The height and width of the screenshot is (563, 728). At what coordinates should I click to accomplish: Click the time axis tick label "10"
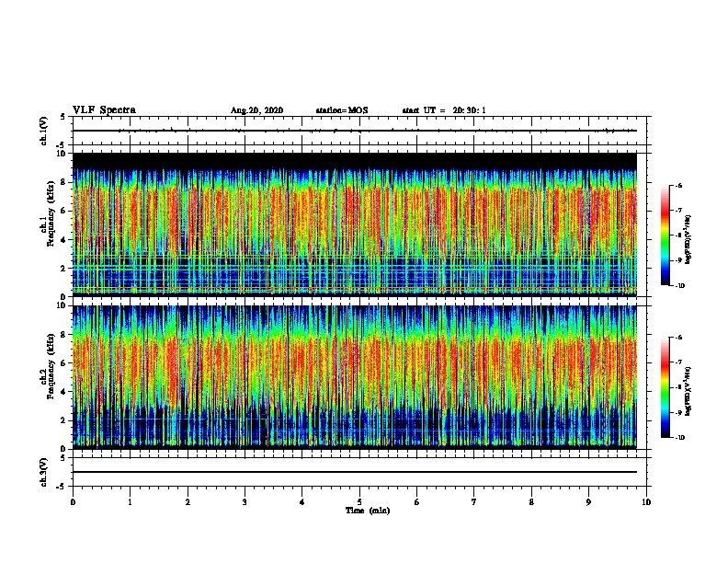(x=646, y=502)
